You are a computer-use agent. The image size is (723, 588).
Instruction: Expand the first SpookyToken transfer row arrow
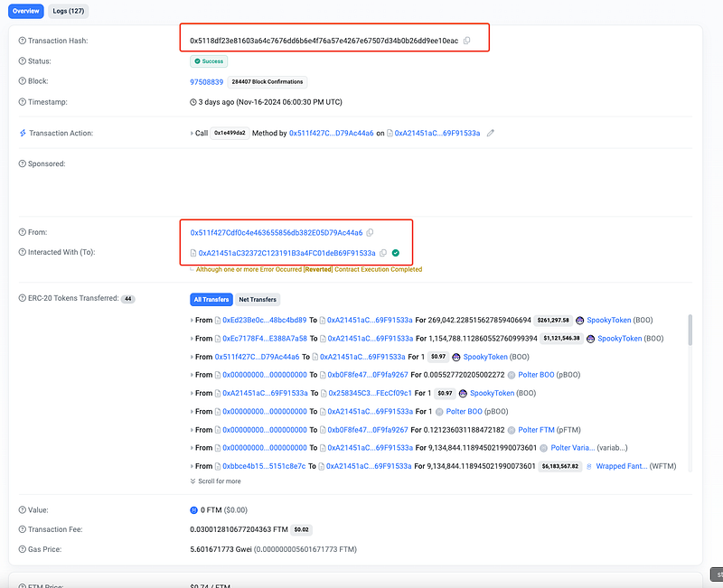192,320
